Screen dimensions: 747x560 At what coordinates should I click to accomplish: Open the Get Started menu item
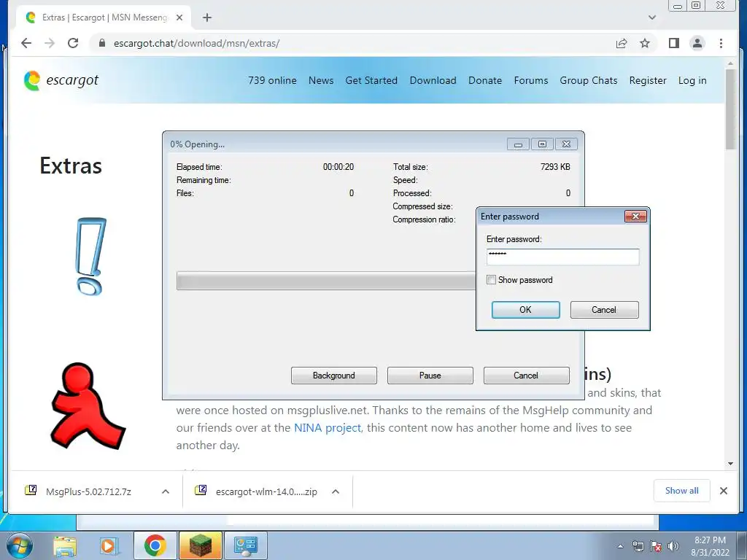(371, 80)
